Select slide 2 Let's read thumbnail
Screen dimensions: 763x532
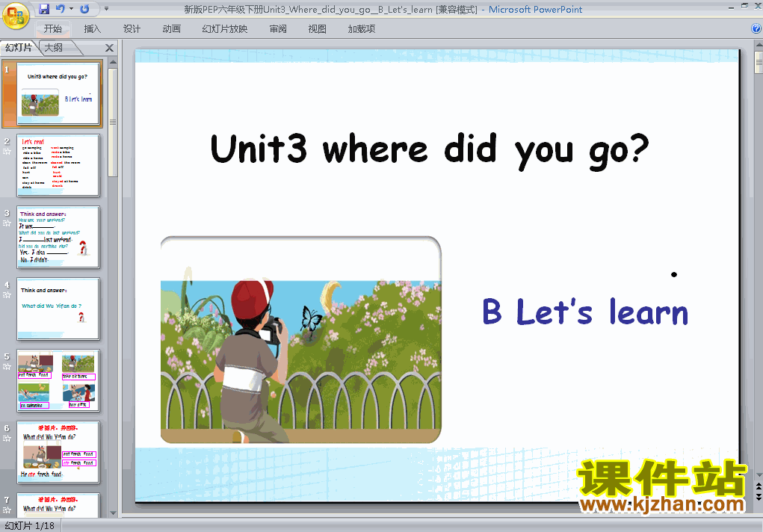[x=58, y=165]
